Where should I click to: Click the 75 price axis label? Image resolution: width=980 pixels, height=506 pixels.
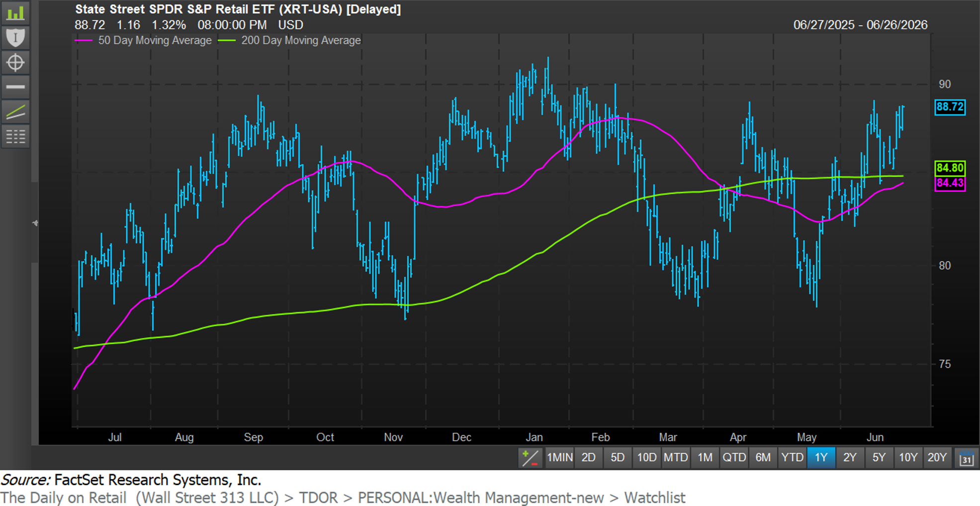[x=944, y=364]
